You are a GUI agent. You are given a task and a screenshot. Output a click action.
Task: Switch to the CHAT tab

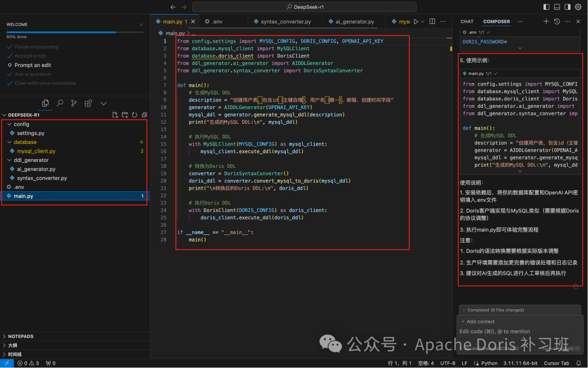click(x=467, y=22)
